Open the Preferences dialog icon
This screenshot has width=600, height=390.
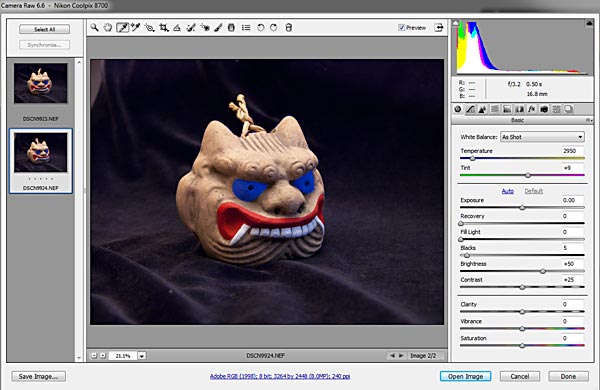tap(246, 28)
